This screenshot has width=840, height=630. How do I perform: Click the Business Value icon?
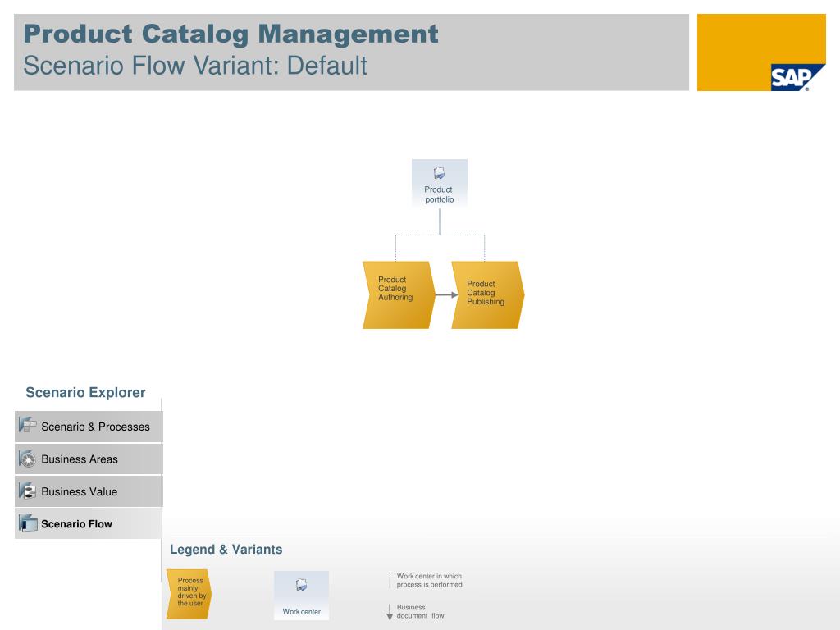[x=27, y=491]
